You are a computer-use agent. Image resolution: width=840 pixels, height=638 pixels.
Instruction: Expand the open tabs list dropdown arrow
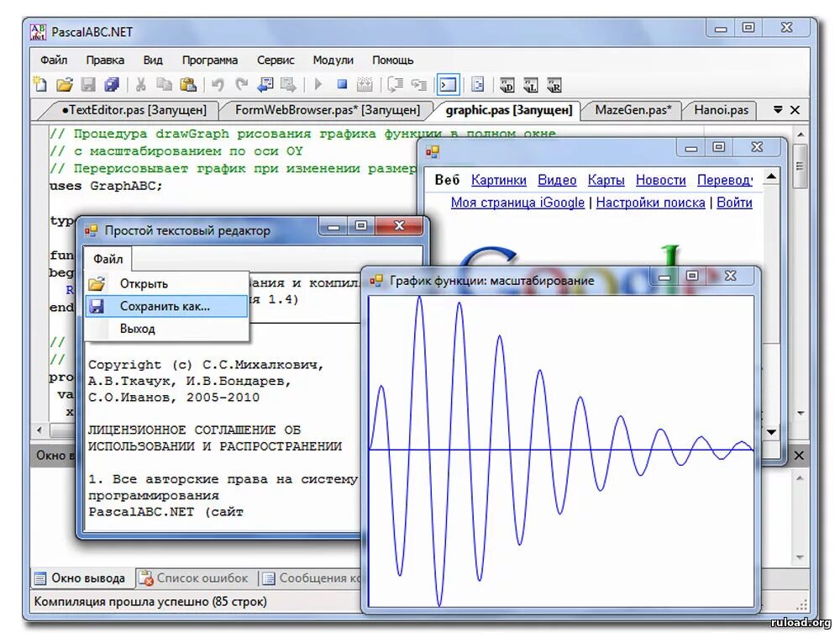[x=778, y=110]
